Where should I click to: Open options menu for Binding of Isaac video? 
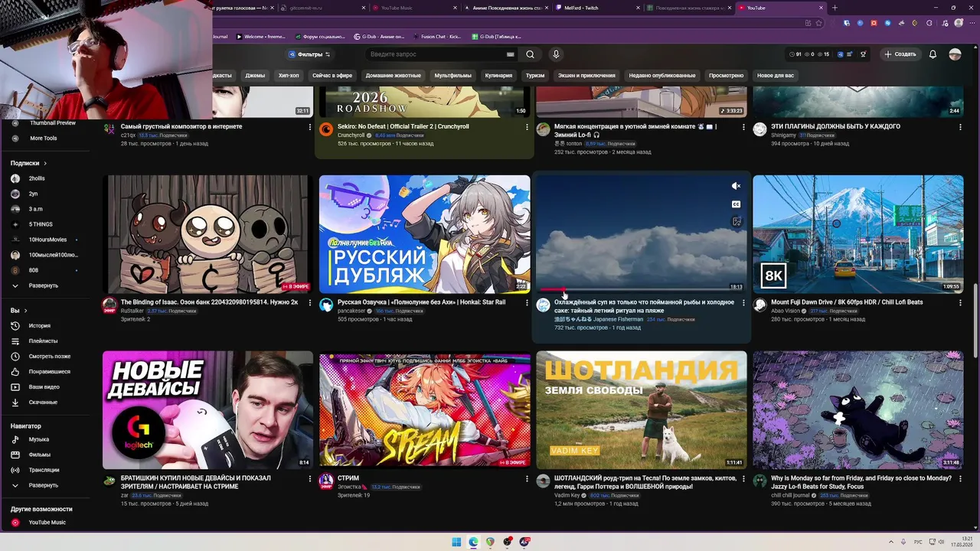(x=309, y=303)
